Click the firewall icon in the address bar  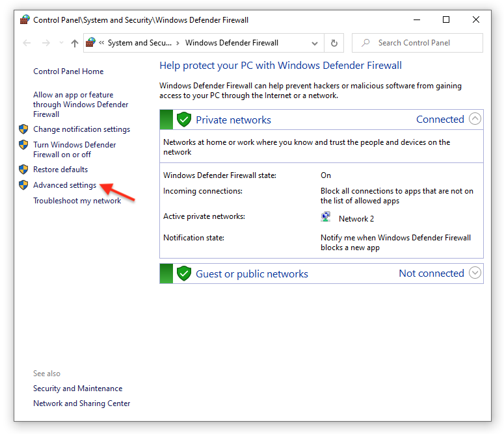point(90,42)
